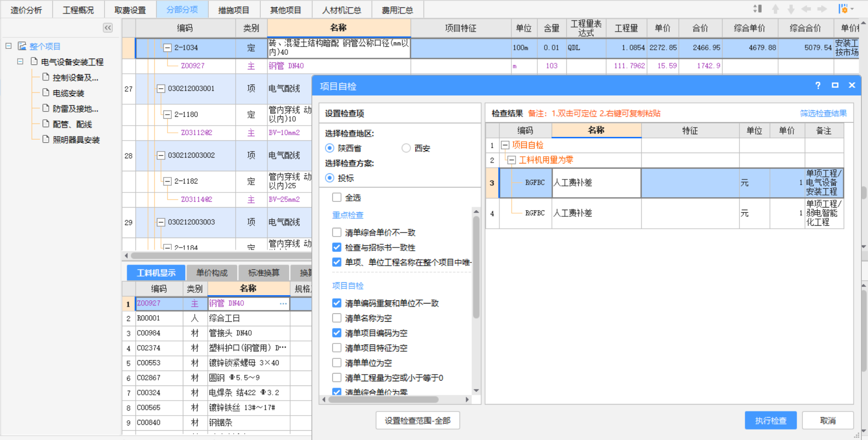Select 投标 check scheme radio button
The height and width of the screenshot is (440, 868).
(329, 178)
